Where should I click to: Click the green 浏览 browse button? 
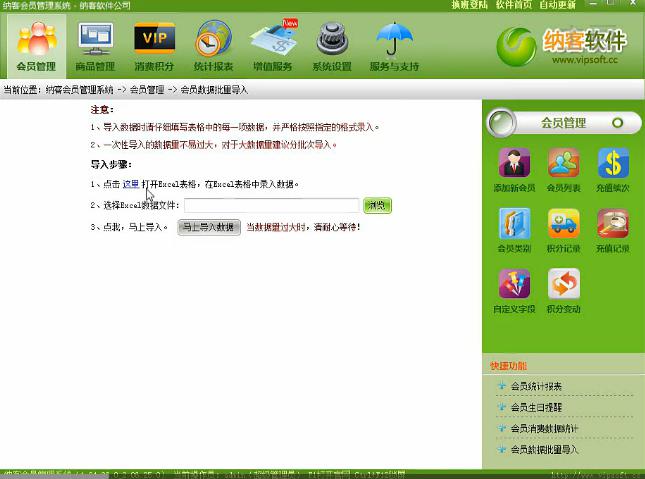point(377,206)
